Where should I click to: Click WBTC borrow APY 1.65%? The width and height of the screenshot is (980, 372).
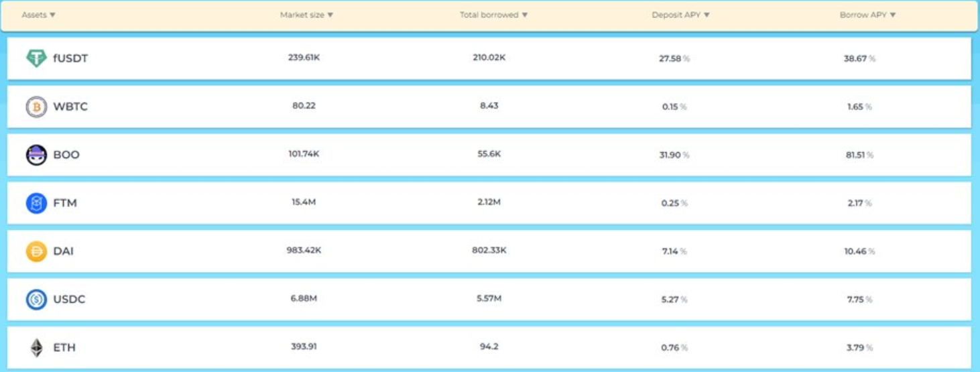pyautogui.click(x=859, y=107)
